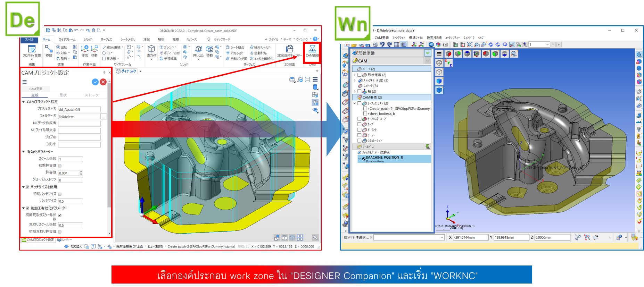The width and height of the screenshot is (644, 287).
Task: Cancel CAM project settings with red X
Action: (x=103, y=82)
